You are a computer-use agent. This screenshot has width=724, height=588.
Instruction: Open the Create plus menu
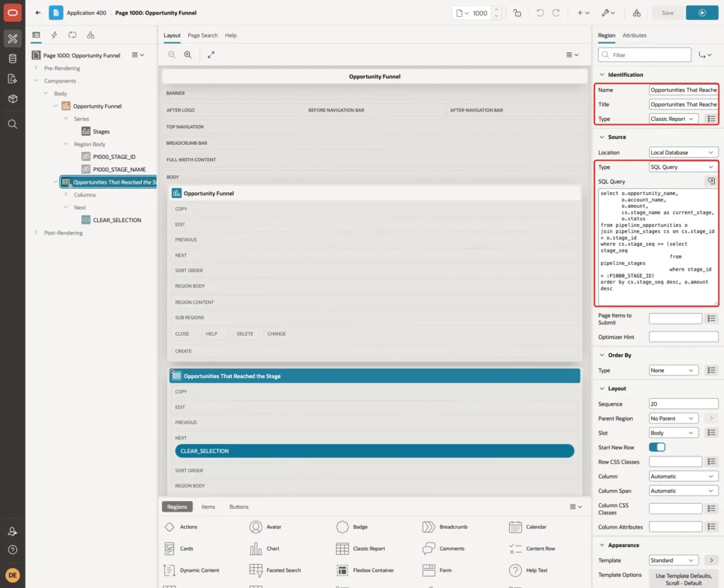pos(583,13)
